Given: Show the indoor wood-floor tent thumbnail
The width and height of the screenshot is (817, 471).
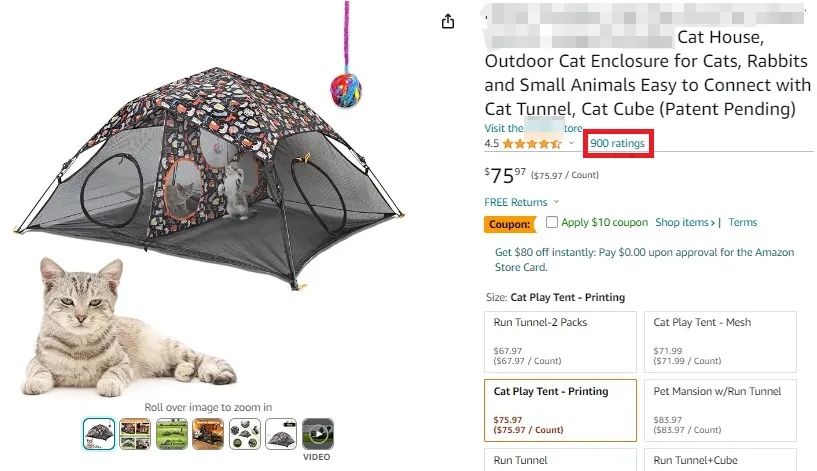Looking at the screenshot, I should click(208, 434).
